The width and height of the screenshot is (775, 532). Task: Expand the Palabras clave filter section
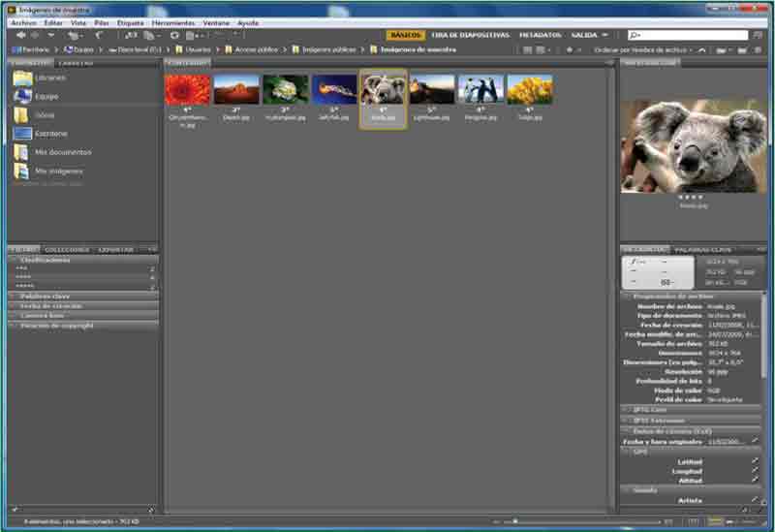[46, 297]
